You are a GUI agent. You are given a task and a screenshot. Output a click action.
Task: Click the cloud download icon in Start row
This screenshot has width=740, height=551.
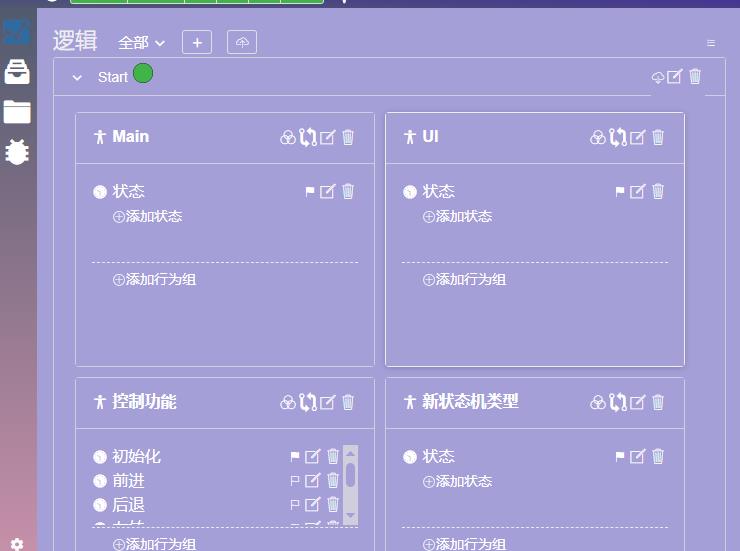tap(658, 77)
